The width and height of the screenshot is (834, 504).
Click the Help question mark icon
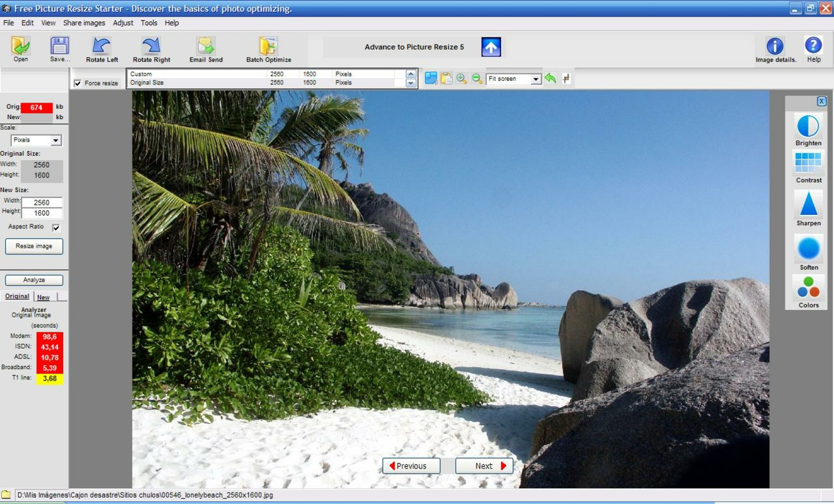pos(814,45)
